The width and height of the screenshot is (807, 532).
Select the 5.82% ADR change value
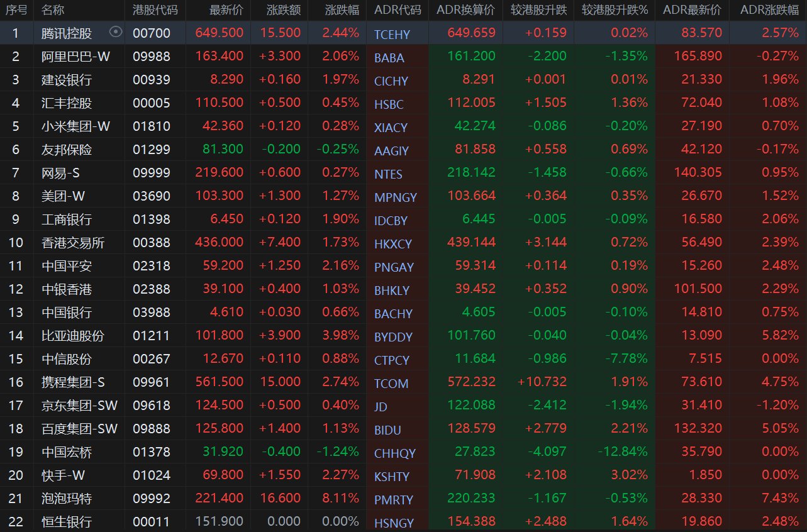[781, 336]
